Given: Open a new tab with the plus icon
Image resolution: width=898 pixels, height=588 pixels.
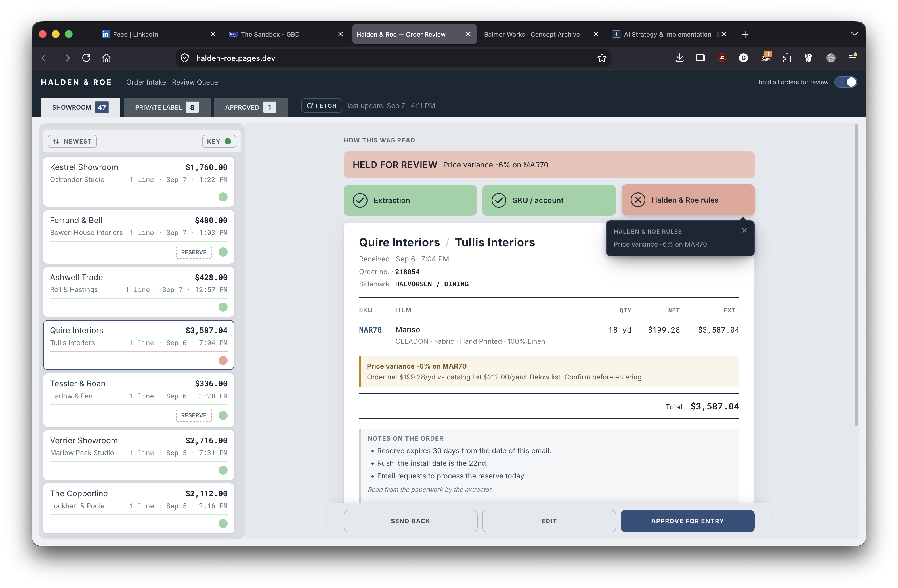Looking at the screenshot, I should (x=745, y=34).
